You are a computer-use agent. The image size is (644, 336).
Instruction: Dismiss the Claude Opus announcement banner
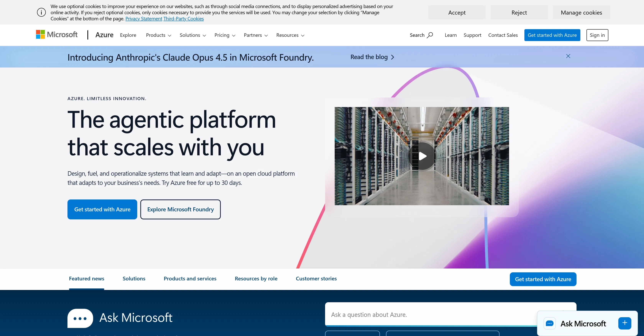click(x=568, y=56)
